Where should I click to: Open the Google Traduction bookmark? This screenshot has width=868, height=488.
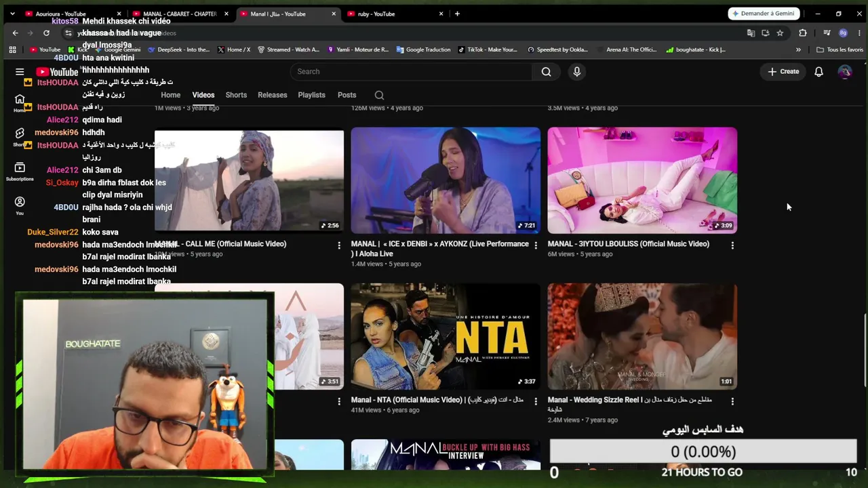[424, 49]
